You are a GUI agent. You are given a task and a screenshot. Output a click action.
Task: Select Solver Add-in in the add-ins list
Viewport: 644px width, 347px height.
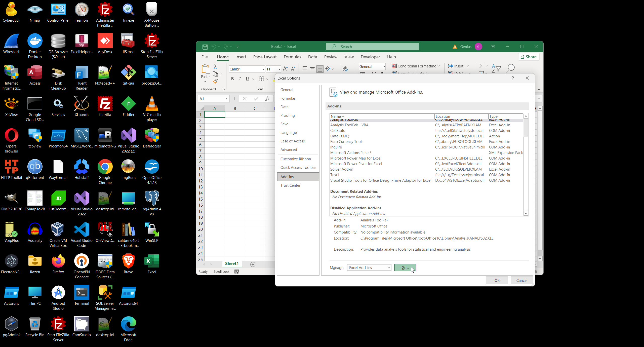click(342, 169)
